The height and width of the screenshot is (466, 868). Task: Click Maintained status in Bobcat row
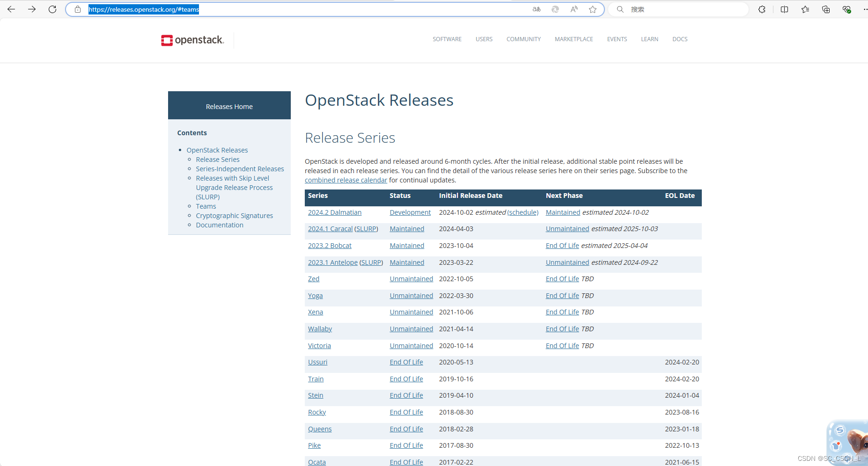tap(407, 246)
